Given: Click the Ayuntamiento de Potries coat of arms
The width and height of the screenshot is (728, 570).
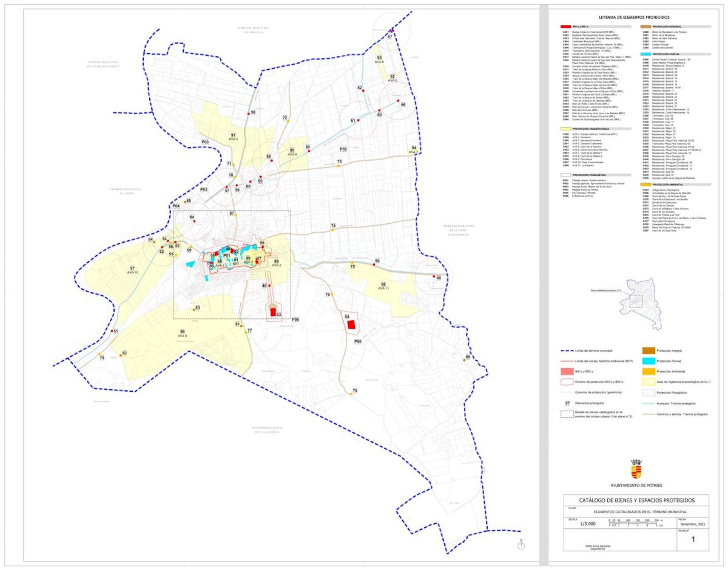Looking at the screenshot, I should [636, 470].
